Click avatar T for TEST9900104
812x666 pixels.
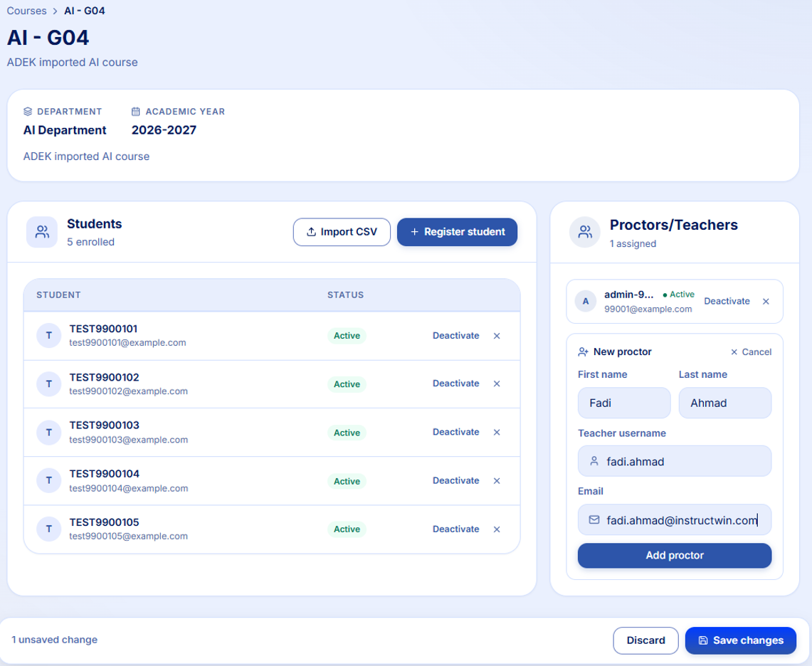(x=49, y=480)
